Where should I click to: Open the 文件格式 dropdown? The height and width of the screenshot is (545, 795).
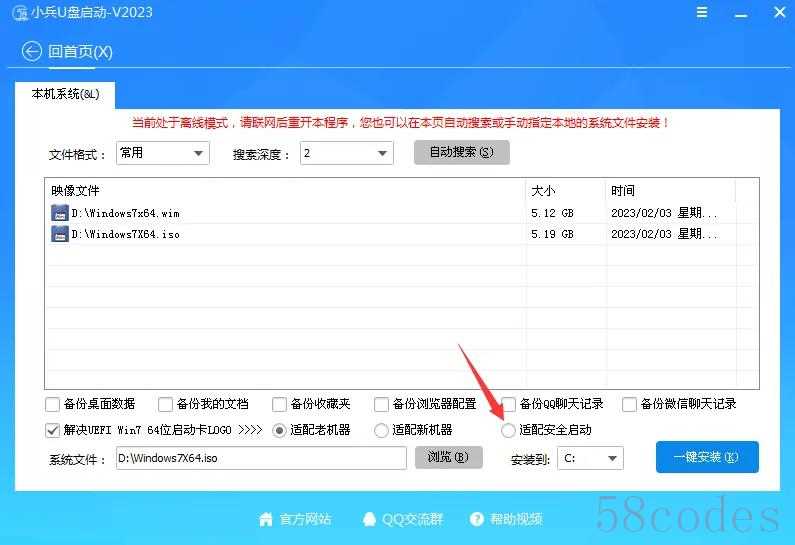click(x=163, y=153)
